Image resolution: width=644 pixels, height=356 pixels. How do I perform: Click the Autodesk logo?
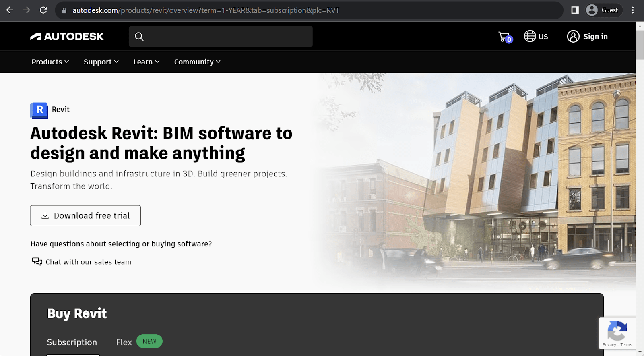coord(67,37)
